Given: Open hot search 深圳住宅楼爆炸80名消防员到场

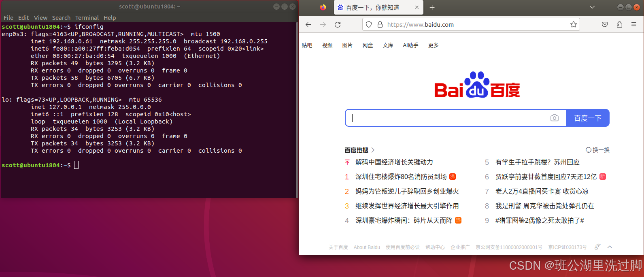Looking at the screenshot, I should 401,177.
